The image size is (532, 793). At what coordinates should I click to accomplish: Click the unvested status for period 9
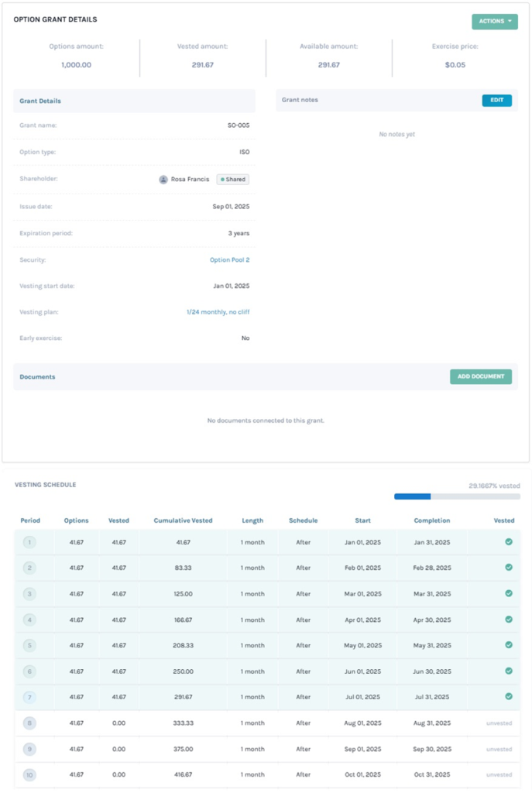tap(499, 749)
